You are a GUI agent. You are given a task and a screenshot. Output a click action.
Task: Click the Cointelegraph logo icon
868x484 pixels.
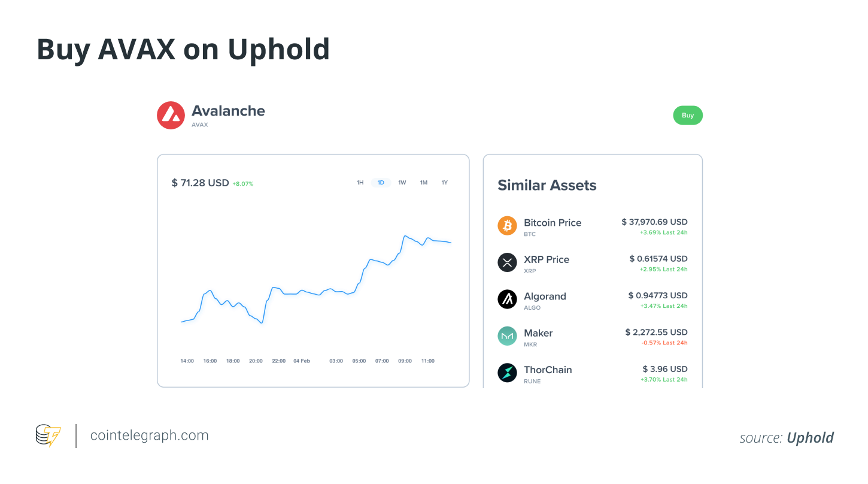pos(48,435)
